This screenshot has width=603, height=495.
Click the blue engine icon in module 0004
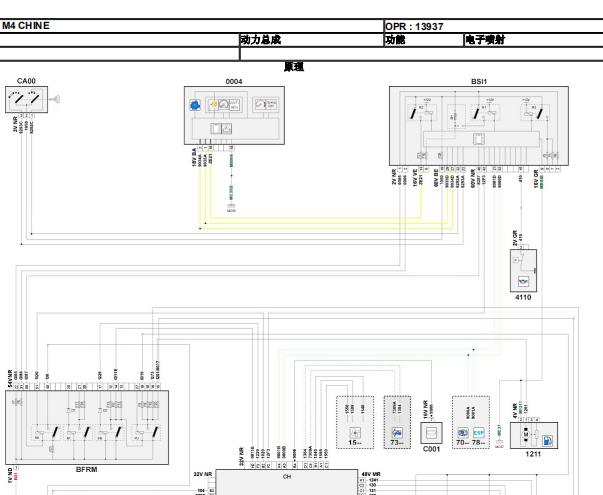click(x=195, y=105)
